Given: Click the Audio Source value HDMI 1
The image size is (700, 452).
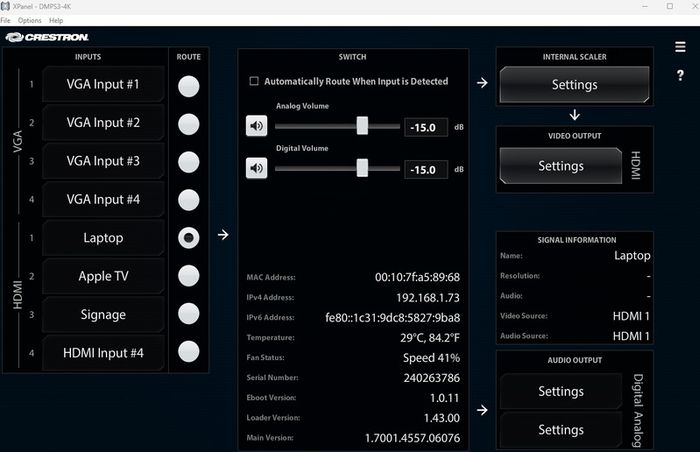Looking at the screenshot, I should point(631,336).
